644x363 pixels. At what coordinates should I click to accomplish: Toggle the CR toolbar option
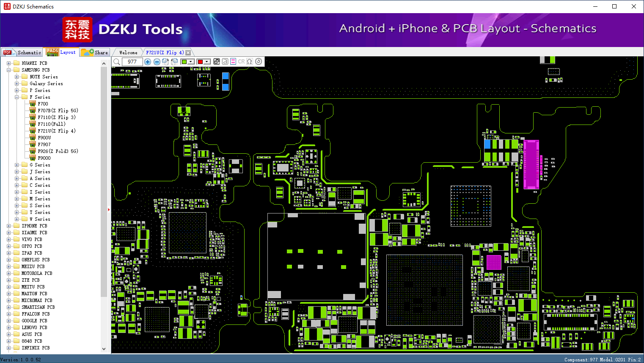pyautogui.click(x=241, y=61)
